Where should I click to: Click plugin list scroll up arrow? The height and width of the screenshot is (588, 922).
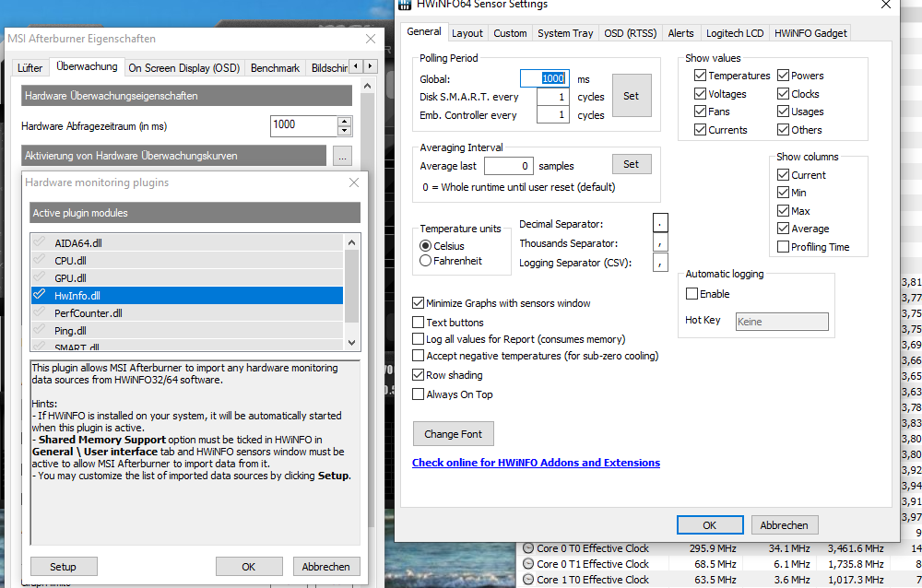coord(351,242)
